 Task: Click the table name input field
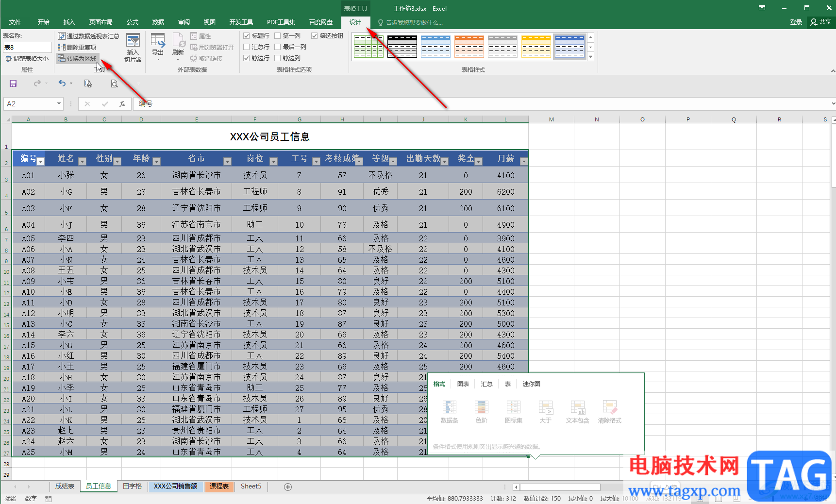[x=27, y=47]
